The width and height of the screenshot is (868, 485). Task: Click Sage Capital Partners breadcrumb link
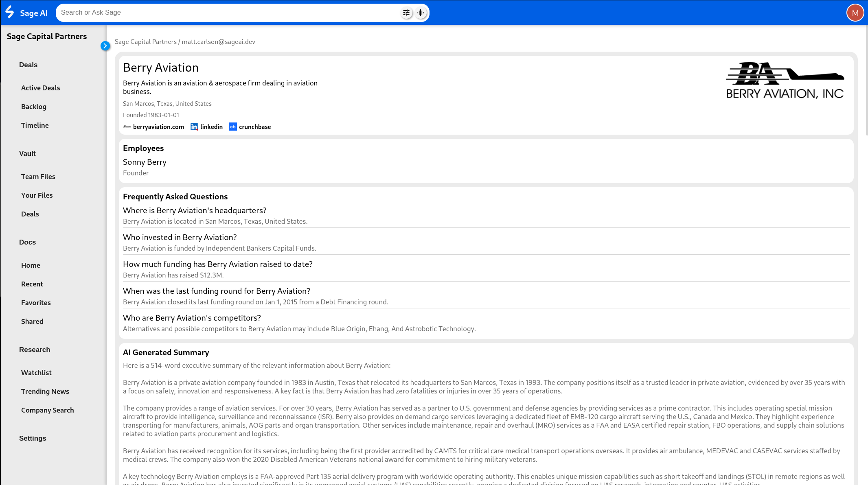point(145,42)
